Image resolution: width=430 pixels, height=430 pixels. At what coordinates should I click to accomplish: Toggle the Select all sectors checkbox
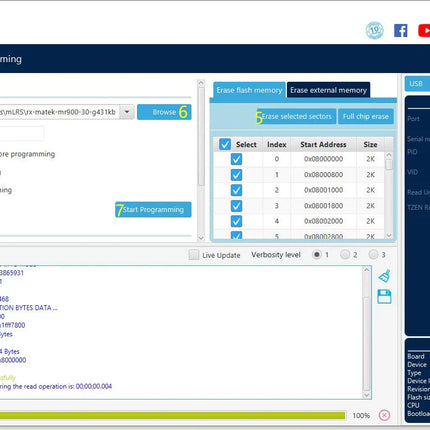[225, 144]
